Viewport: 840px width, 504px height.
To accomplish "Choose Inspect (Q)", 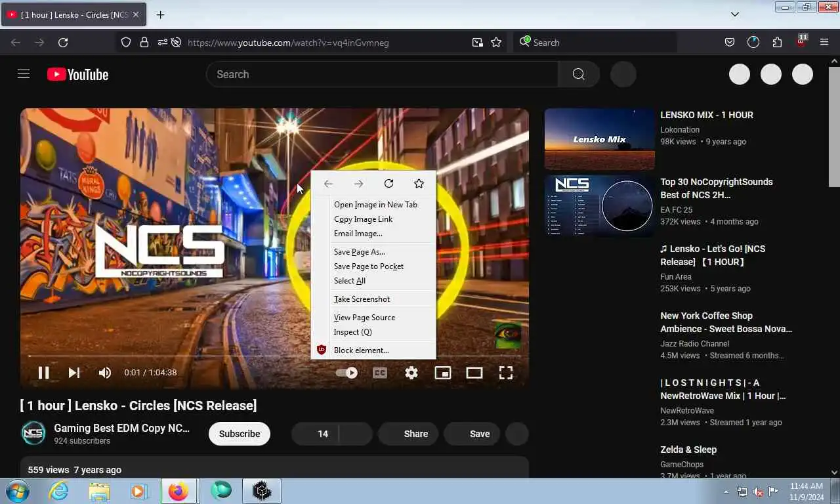I will coord(373,332).
